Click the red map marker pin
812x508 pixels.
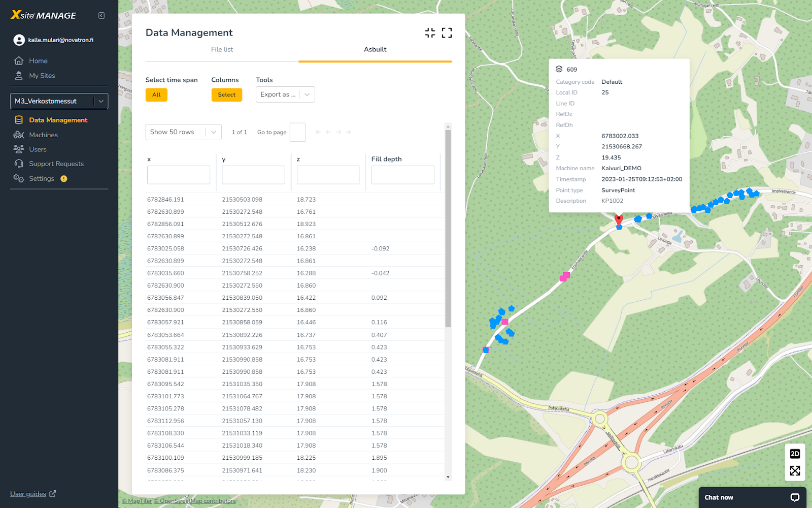point(619,219)
